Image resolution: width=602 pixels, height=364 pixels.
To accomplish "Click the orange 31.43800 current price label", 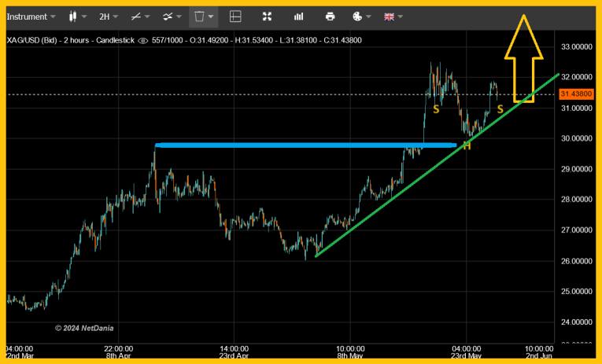I will [x=576, y=94].
